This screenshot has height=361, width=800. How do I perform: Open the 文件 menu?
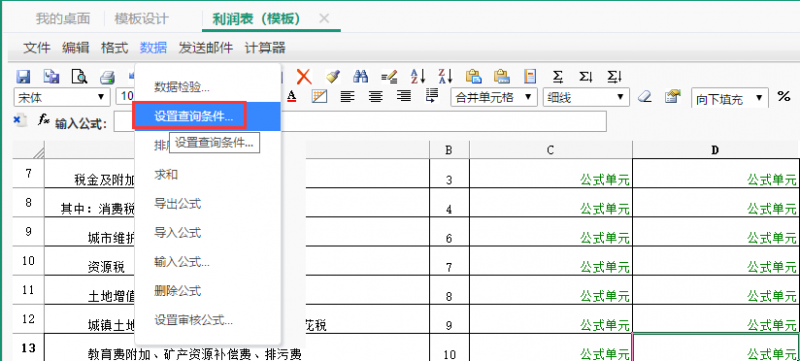coord(37,48)
